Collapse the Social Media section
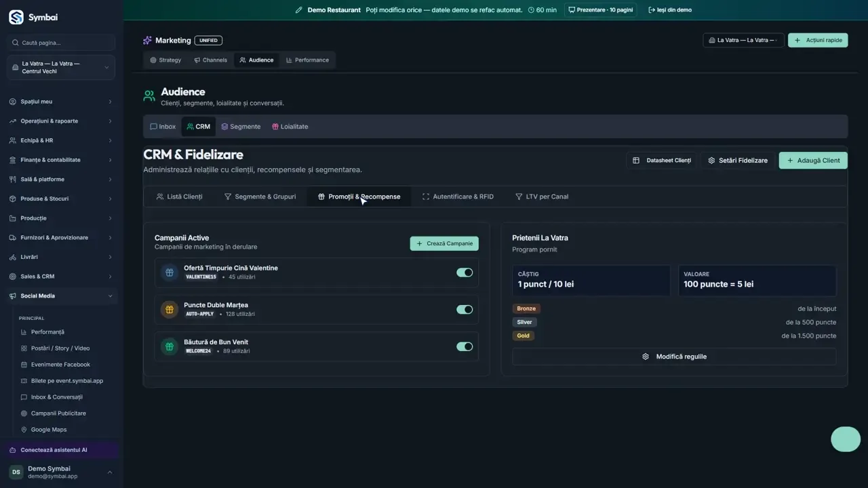Viewport: 868px width, 488px height. click(62, 296)
